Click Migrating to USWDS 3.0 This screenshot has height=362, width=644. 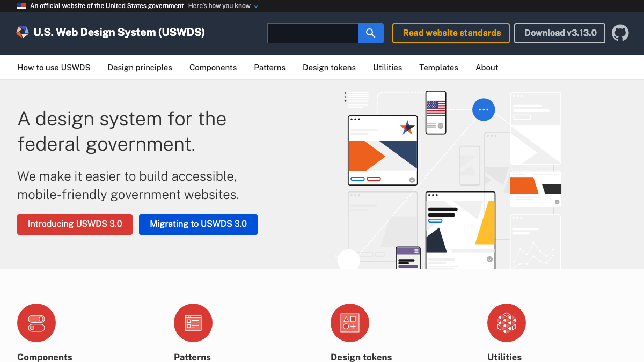point(198,224)
